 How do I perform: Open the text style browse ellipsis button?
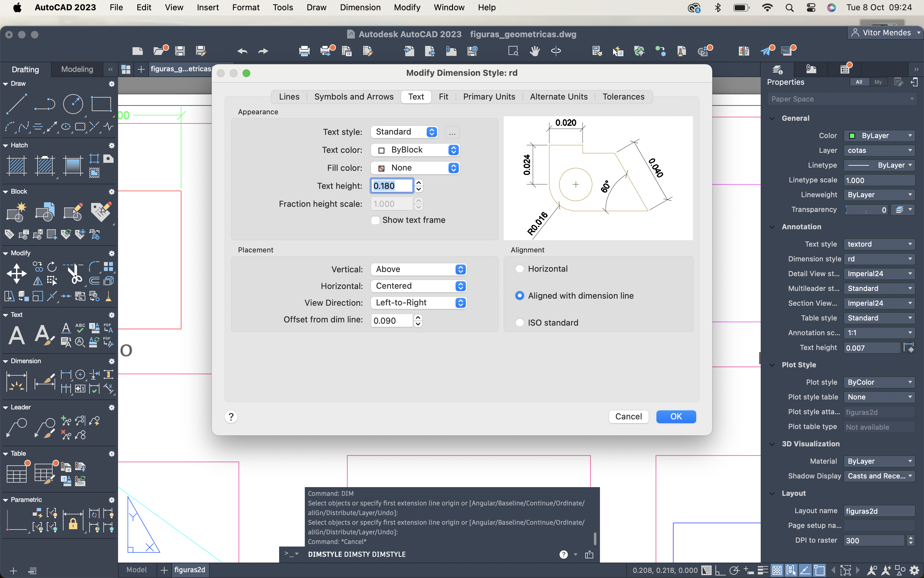click(452, 132)
